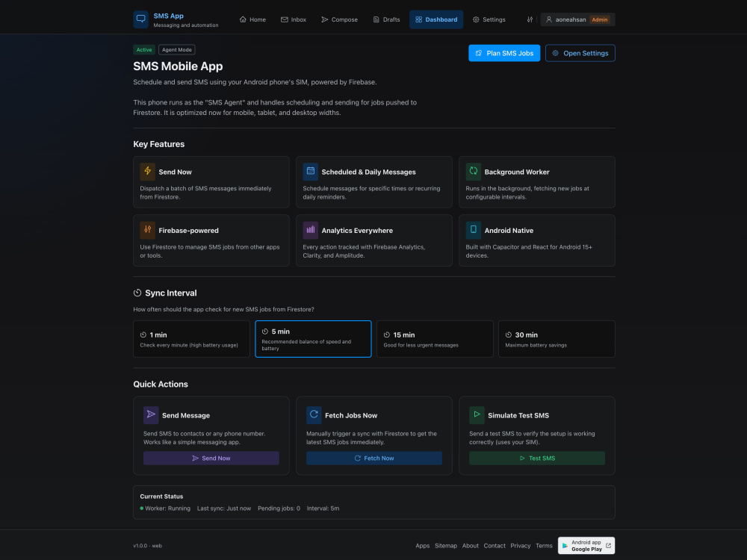Click the Plan SMS Jobs button
This screenshot has height=560, width=747.
pyautogui.click(x=504, y=53)
